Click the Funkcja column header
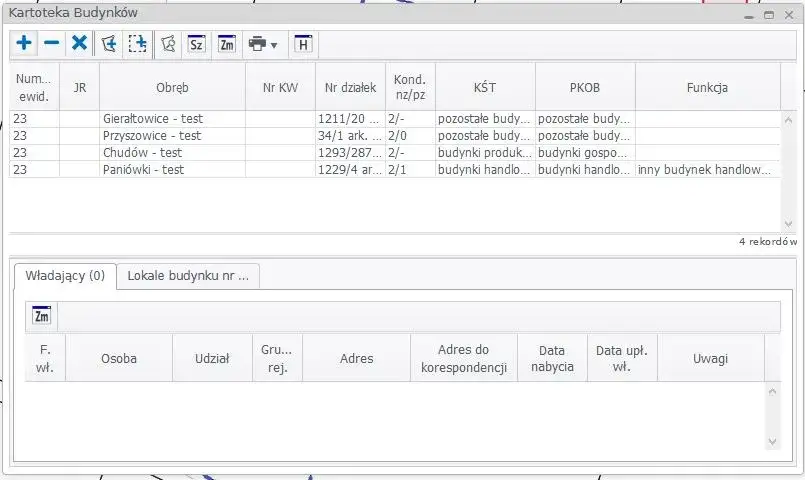This screenshot has height=480, width=805. [x=707, y=88]
